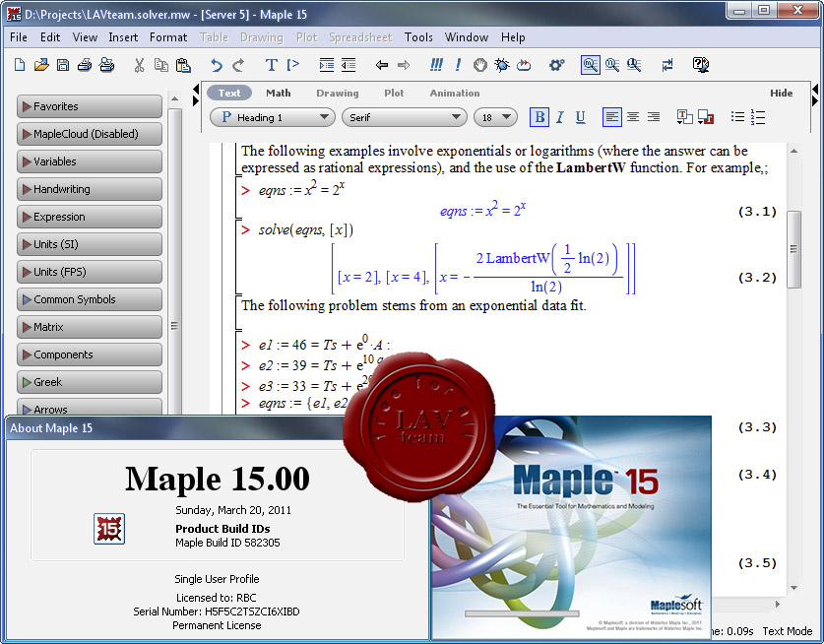Expand MapleCloud (Disabled) palette button
This screenshot has height=644, width=824.
click(90, 134)
